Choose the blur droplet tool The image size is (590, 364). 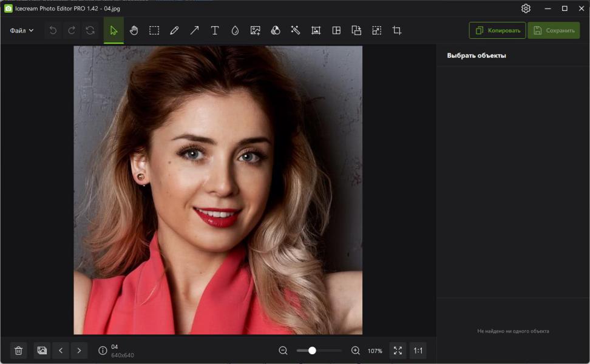235,30
